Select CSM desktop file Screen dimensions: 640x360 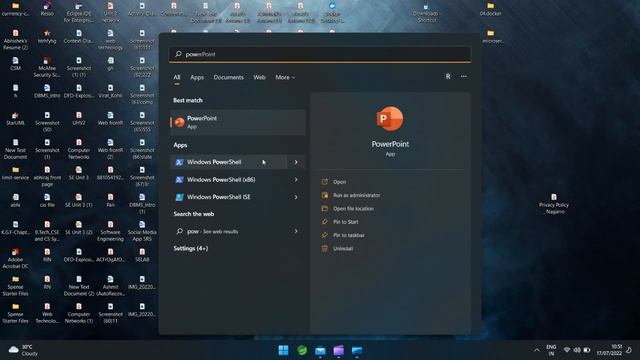16,64
